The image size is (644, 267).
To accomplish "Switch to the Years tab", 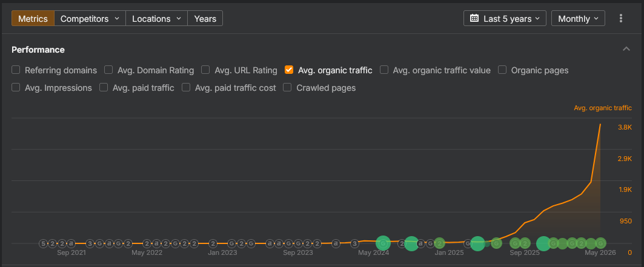I will click(205, 18).
